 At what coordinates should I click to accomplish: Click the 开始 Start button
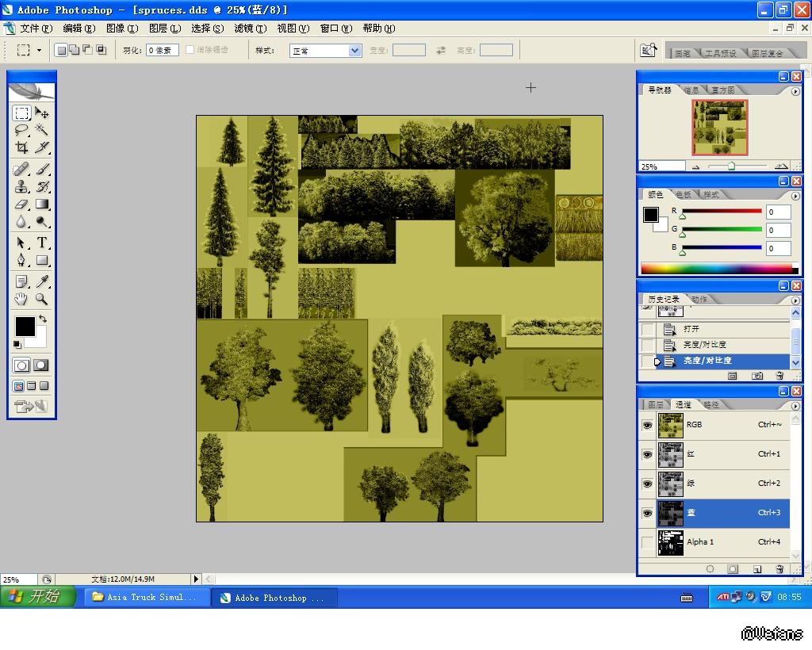click(x=37, y=597)
